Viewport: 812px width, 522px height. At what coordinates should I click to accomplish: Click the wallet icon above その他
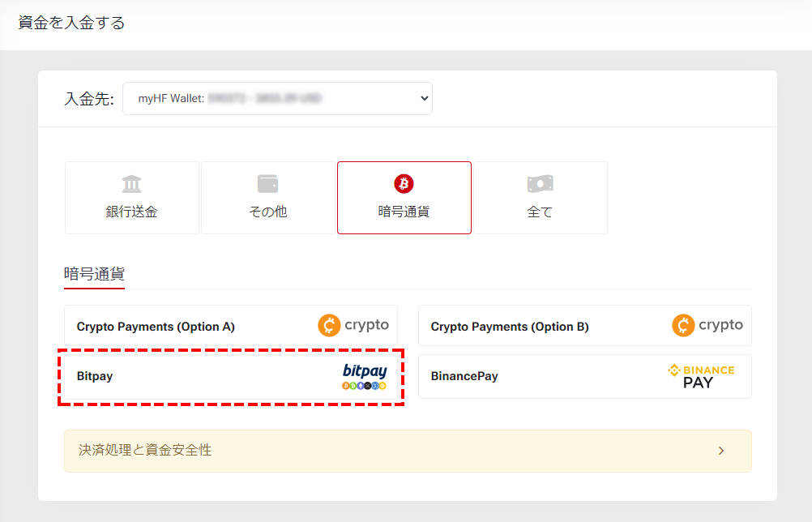coord(267,184)
